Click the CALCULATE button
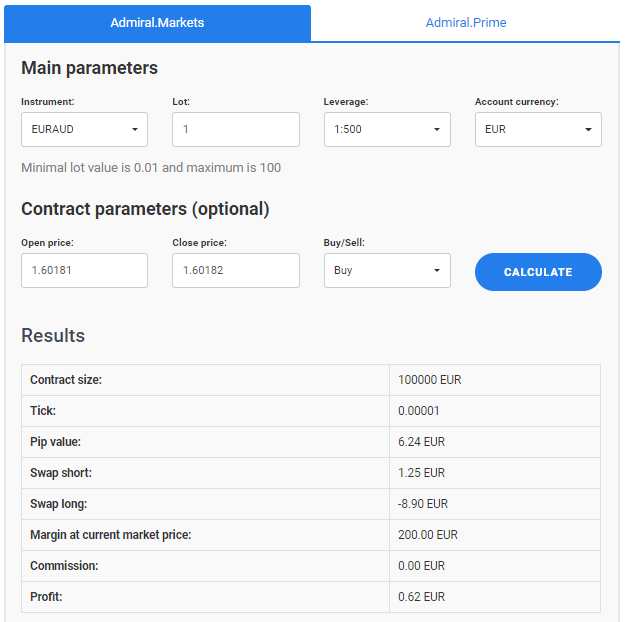This screenshot has width=627, height=622. [x=538, y=272]
